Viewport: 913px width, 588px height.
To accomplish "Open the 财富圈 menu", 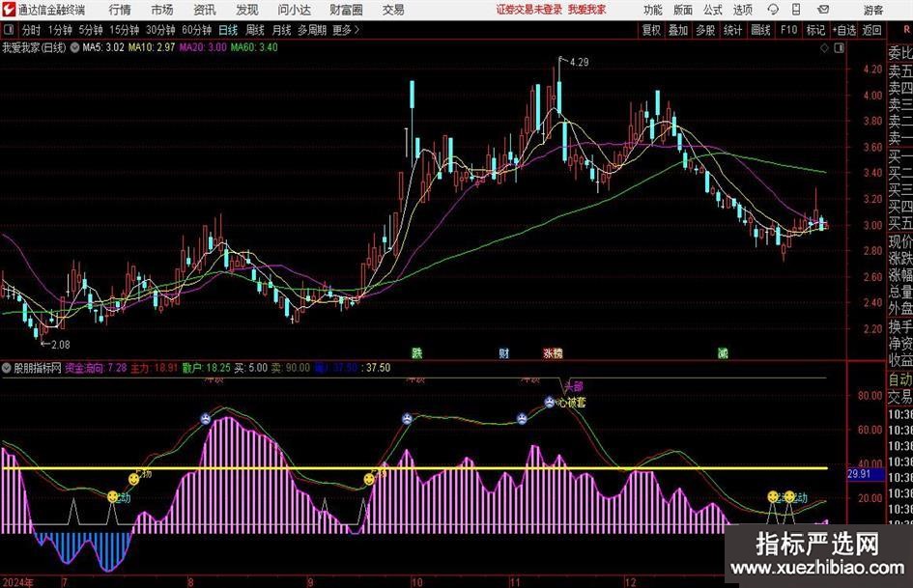I will coord(346,10).
